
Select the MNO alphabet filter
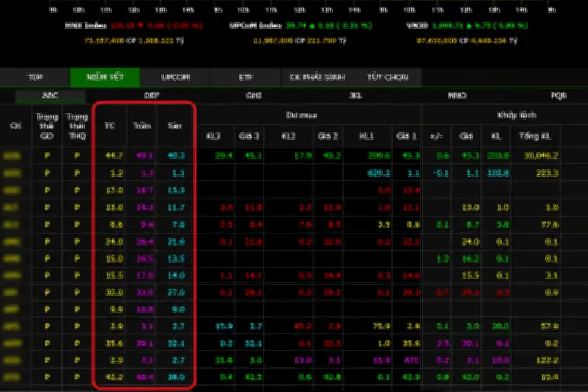(456, 96)
